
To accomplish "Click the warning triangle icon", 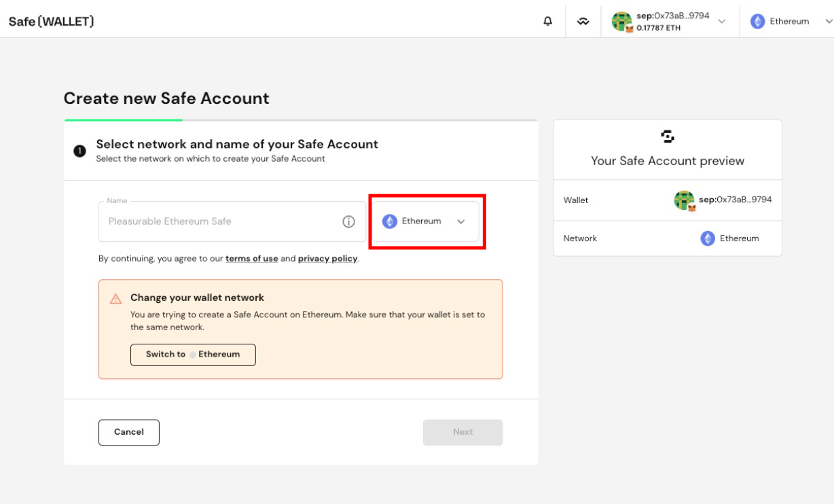I will (x=115, y=298).
